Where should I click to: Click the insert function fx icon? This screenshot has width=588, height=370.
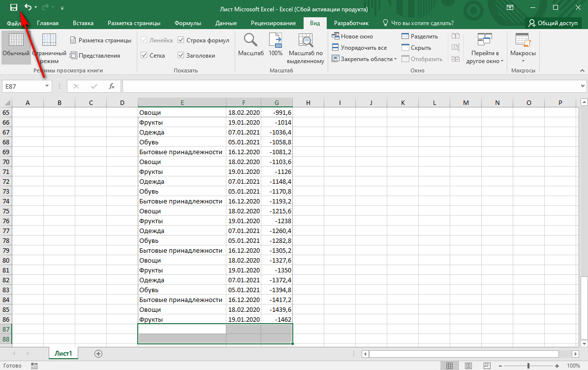point(112,86)
